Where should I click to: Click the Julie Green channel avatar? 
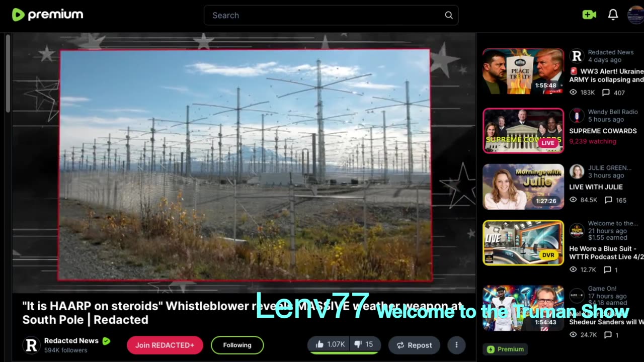[x=577, y=171]
